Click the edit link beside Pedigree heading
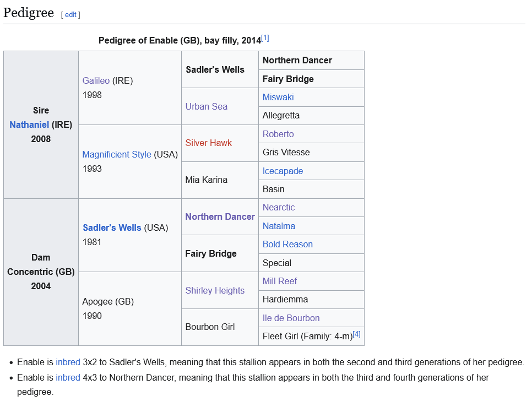 pos(70,14)
